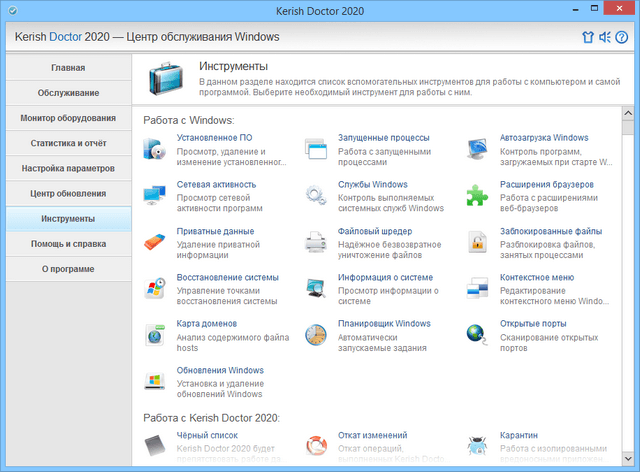The width and height of the screenshot is (640, 472).
Task: Click 'Удаление приватной информации' description text
Action: click(218, 250)
